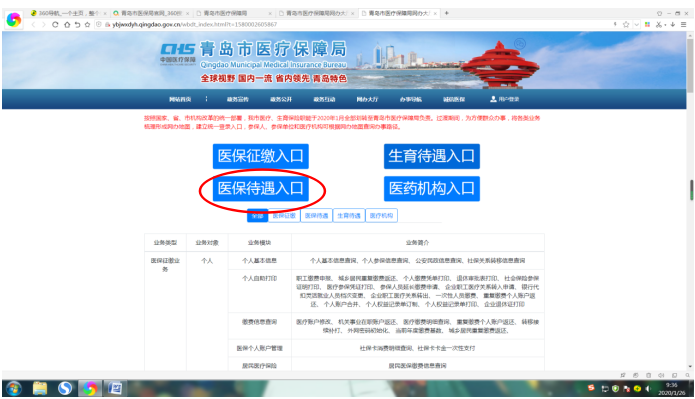This screenshot has height=399, width=695.
Task: Click the 医保待遇入口 button
Action: (261, 188)
